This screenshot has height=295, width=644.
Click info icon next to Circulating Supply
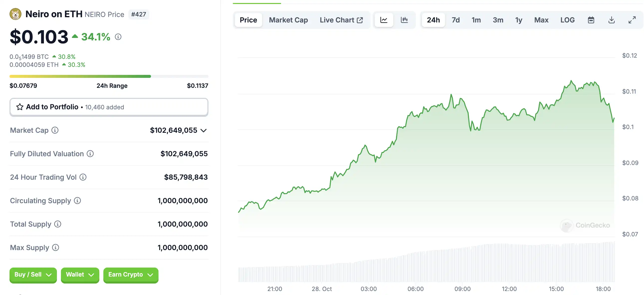[x=77, y=201]
